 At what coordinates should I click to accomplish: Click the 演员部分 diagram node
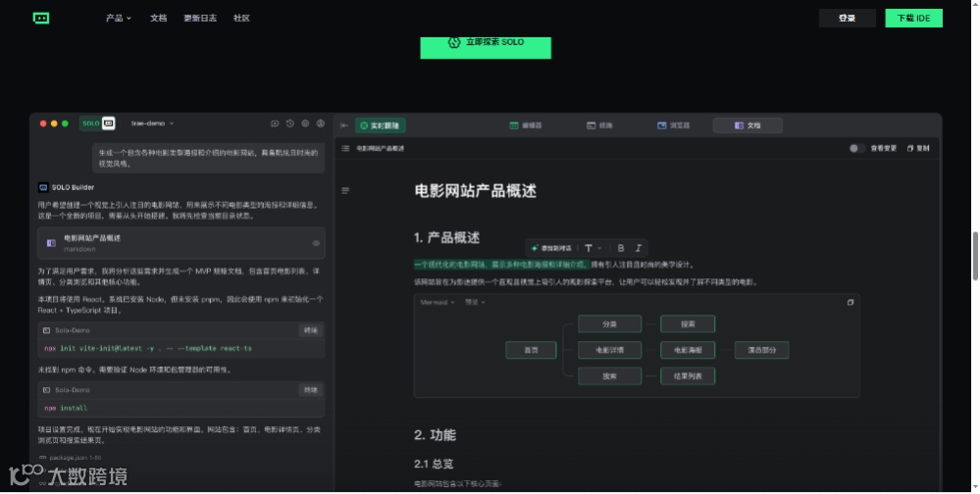click(x=761, y=350)
